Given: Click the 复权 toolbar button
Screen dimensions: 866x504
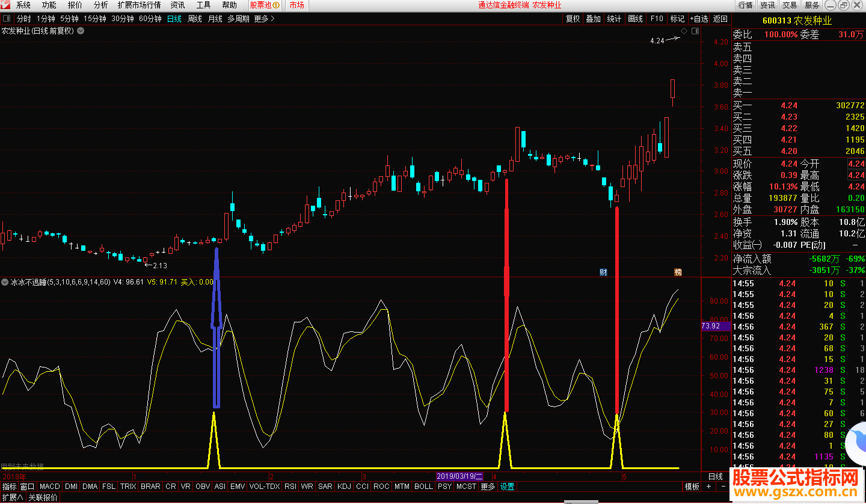Looking at the screenshot, I should (x=573, y=19).
